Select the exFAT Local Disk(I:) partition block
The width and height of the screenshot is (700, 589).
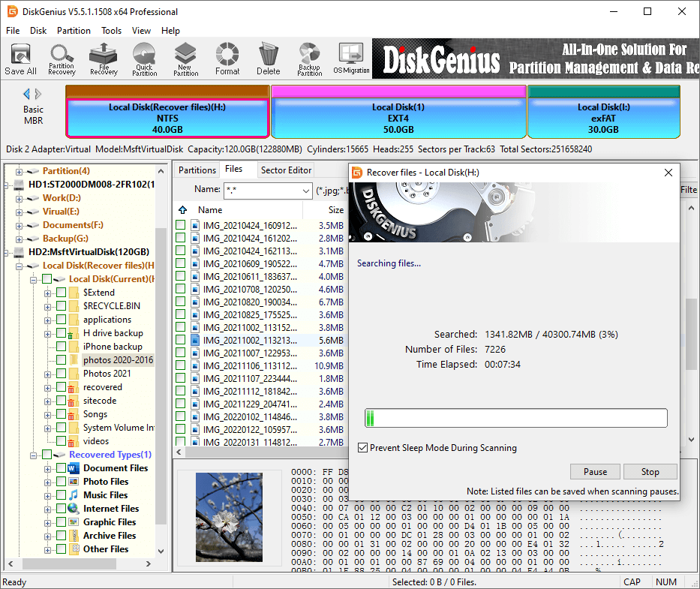point(603,112)
